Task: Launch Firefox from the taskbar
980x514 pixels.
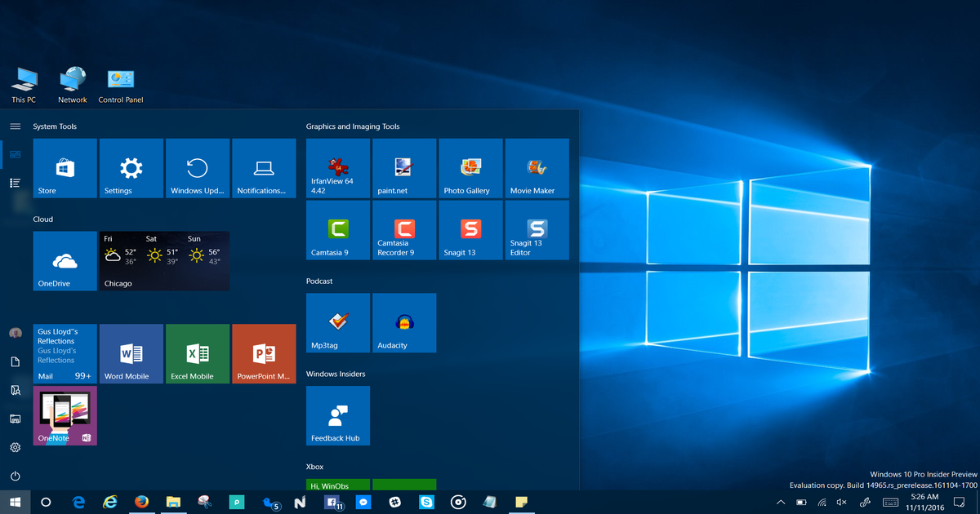Action: pyautogui.click(x=141, y=503)
